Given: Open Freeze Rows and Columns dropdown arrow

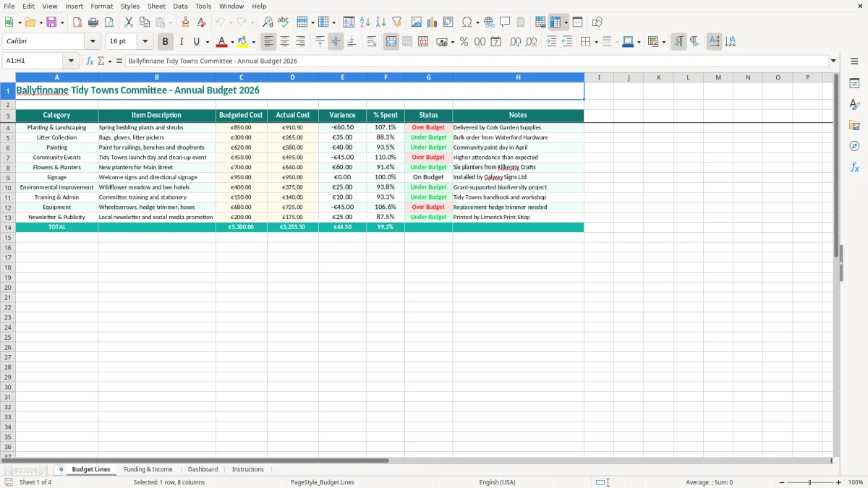Looking at the screenshot, I should pyautogui.click(x=566, y=22).
